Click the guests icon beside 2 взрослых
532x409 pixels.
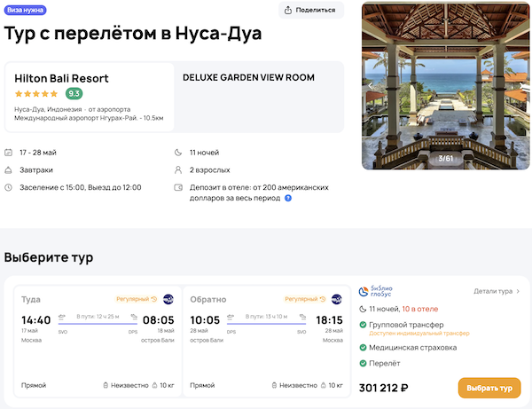[180, 169]
